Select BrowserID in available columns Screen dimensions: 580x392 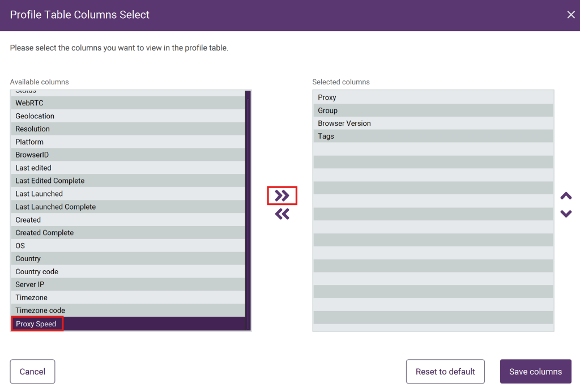point(32,155)
